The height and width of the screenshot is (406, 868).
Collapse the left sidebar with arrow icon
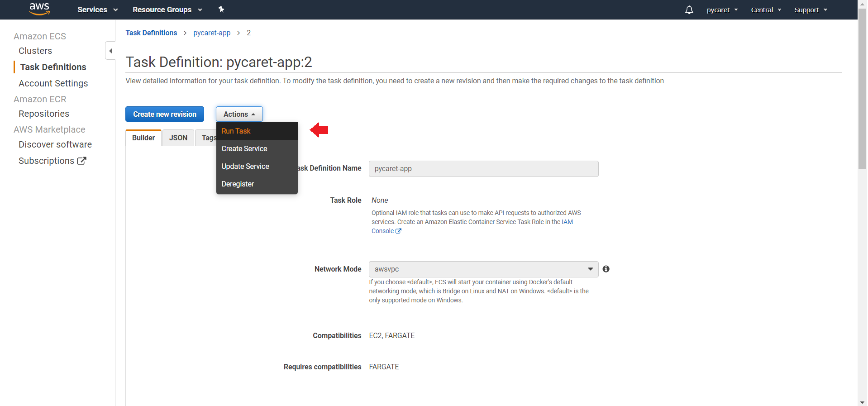tap(110, 51)
